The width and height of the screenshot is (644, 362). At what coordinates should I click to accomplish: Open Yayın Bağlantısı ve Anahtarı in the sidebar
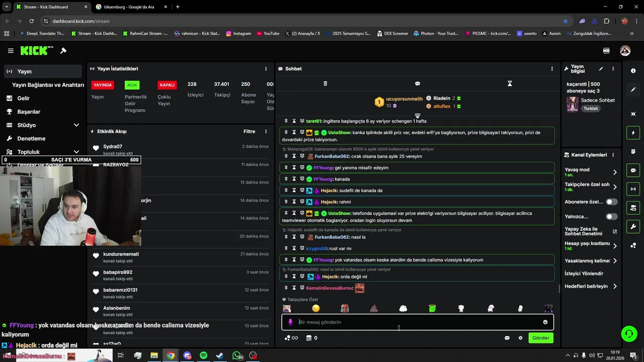[x=48, y=85]
